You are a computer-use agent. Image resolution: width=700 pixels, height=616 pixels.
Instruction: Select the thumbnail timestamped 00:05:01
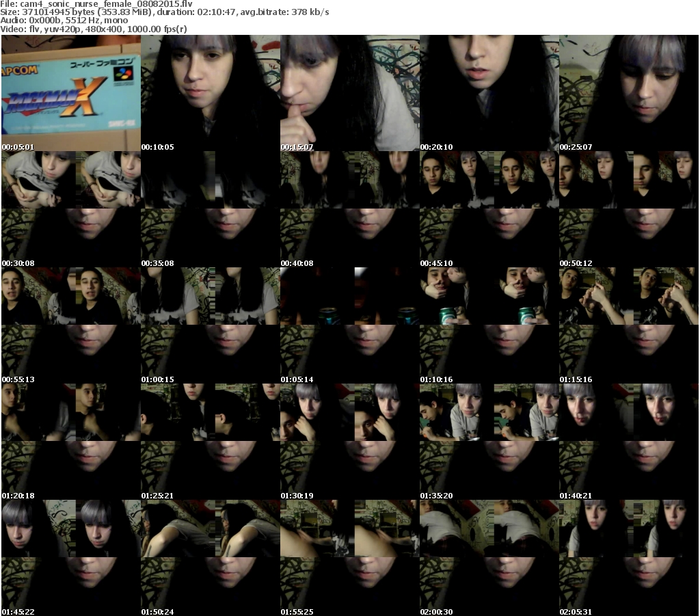pos(71,93)
